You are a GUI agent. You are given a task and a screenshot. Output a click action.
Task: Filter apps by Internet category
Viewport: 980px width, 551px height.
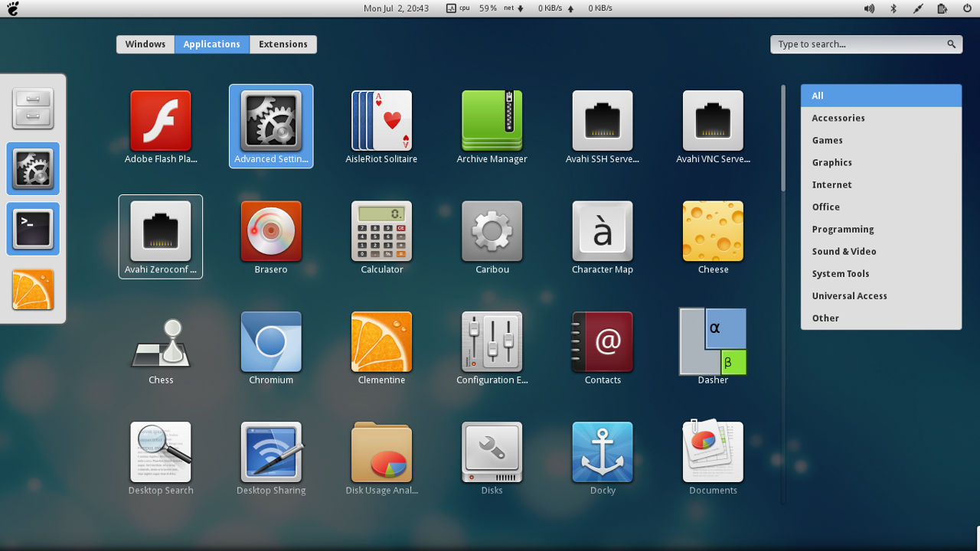click(x=881, y=184)
